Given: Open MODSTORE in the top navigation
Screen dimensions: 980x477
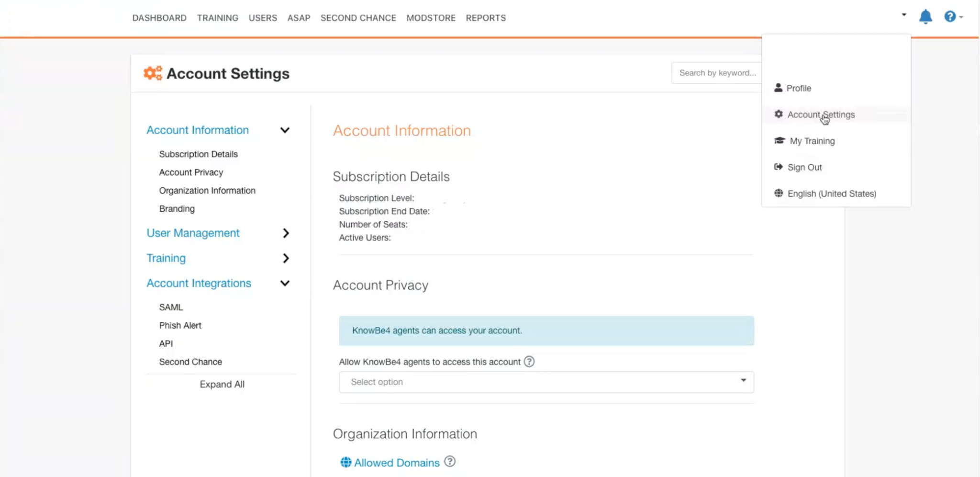Looking at the screenshot, I should [x=431, y=18].
